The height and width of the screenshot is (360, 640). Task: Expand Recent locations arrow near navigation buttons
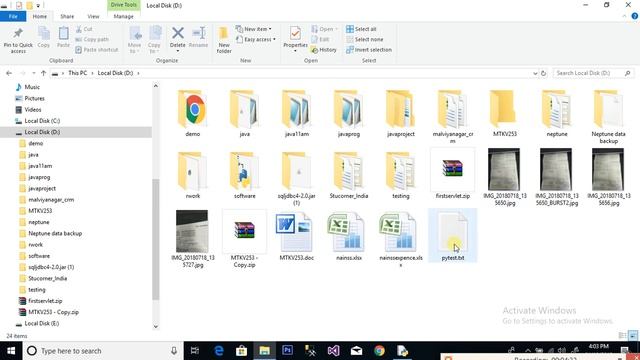click(x=33, y=73)
